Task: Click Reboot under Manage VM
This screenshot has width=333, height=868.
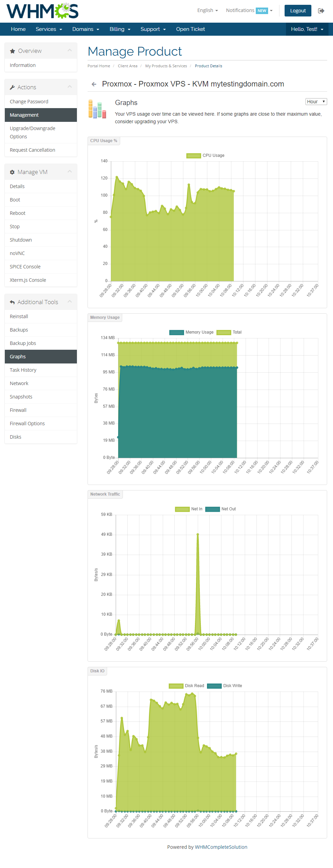Action: click(x=41, y=213)
